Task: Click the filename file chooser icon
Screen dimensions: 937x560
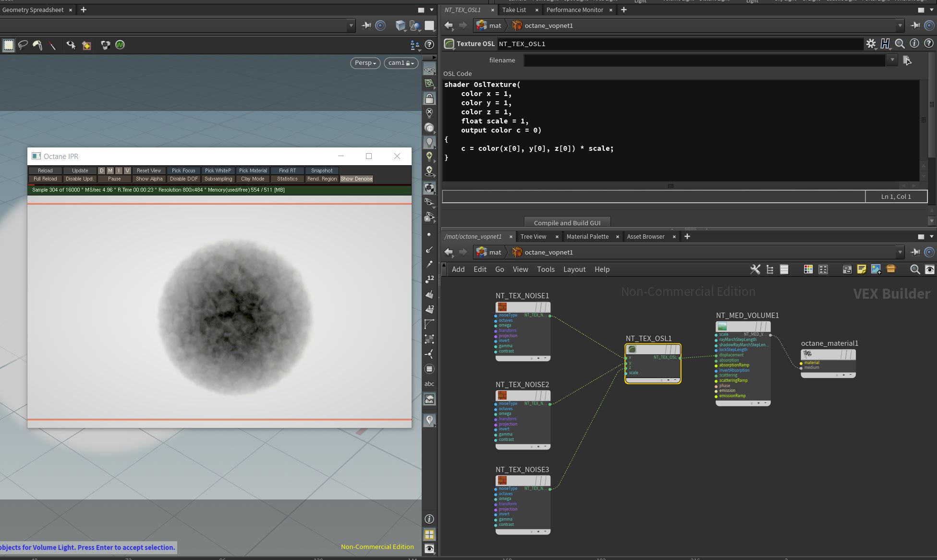Action: click(906, 60)
